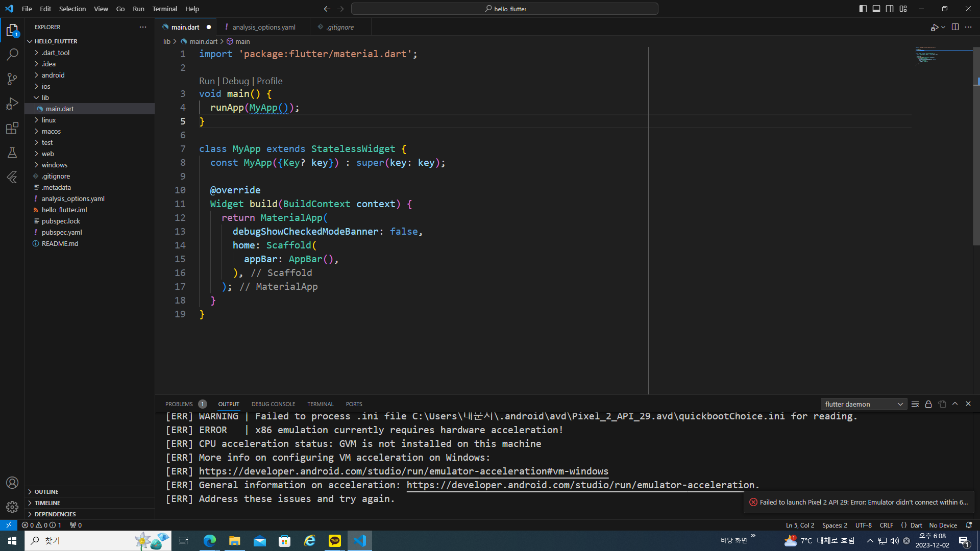Open Run and Debug view icon

[12, 104]
